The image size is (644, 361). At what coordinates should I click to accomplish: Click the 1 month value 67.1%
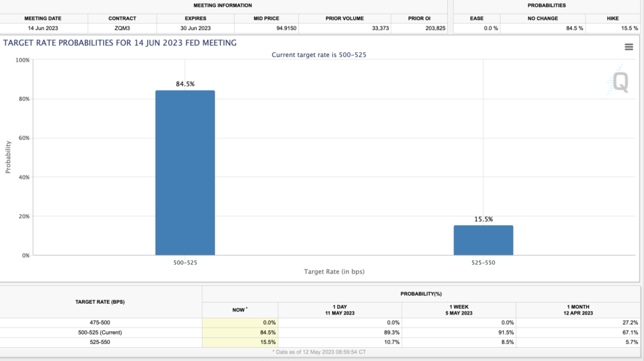630,333
